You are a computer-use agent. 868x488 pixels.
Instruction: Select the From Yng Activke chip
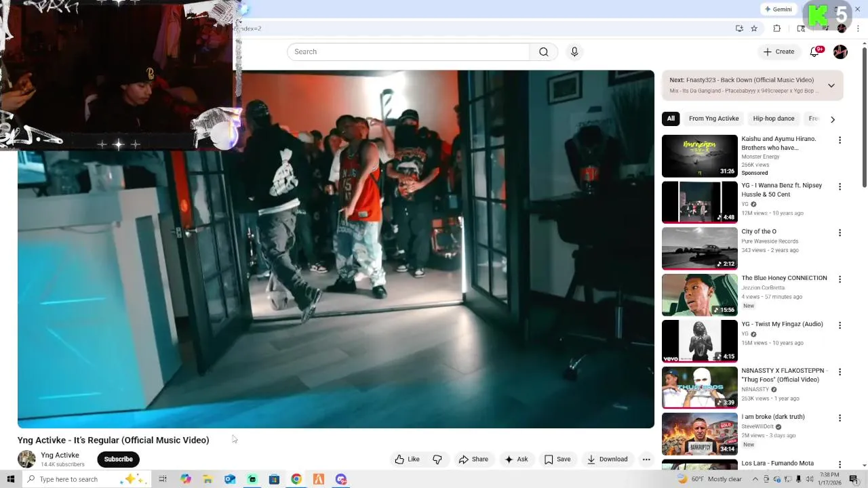(713, 119)
